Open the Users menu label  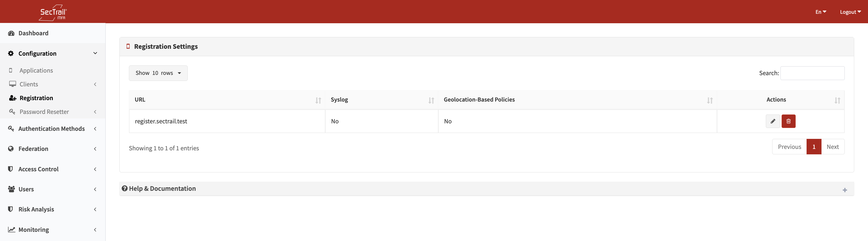point(26,189)
